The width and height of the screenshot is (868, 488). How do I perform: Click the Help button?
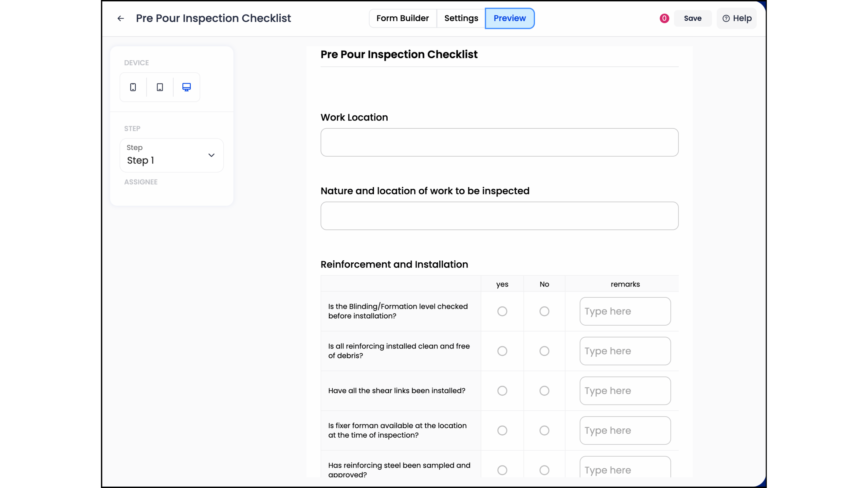(737, 18)
